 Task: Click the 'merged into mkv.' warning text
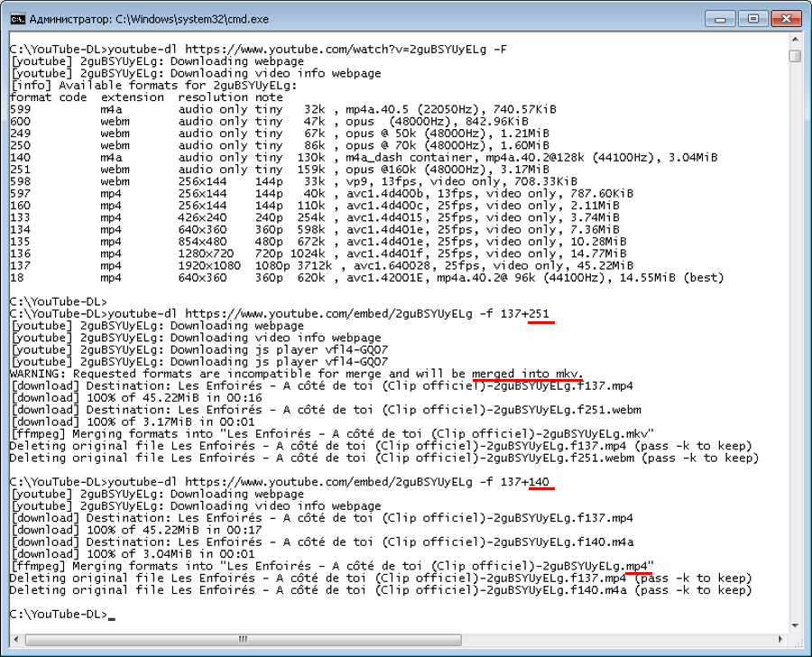(527, 374)
